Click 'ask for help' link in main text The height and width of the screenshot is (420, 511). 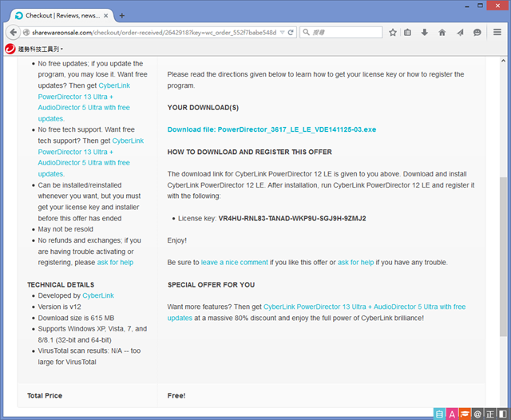355,263
